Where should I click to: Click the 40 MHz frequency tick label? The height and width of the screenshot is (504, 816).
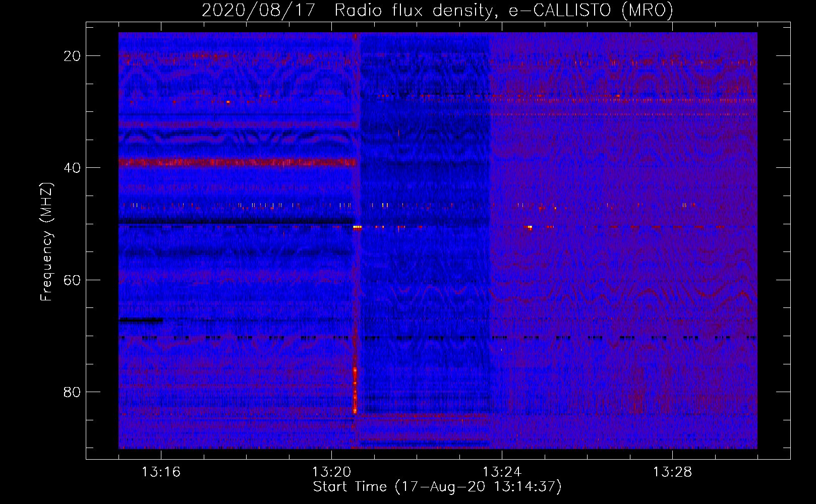pyautogui.click(x=72, y=168)
